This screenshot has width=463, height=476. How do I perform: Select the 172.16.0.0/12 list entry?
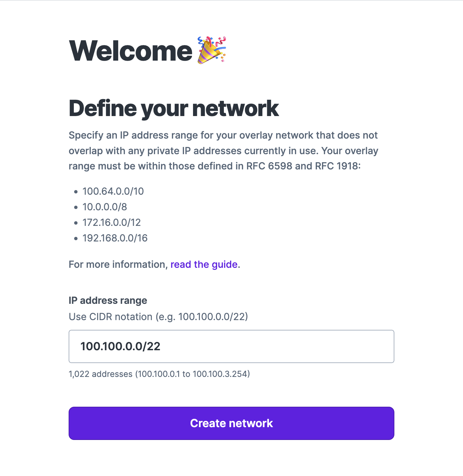tap(111, 223)
